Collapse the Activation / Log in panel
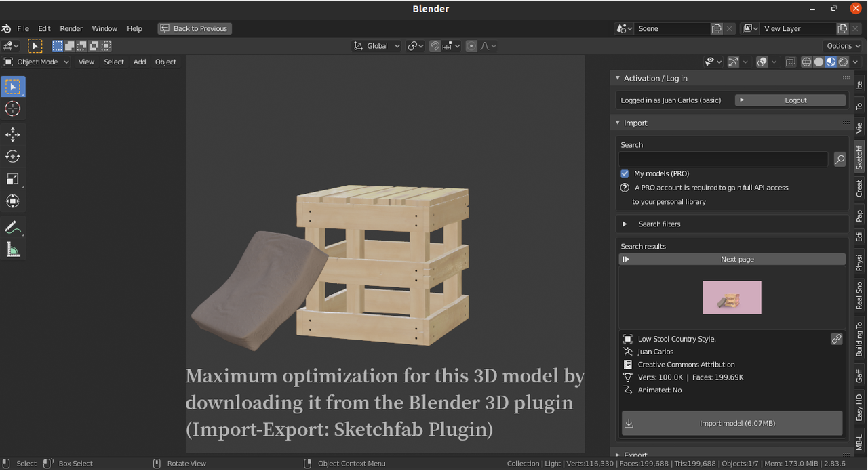868x471 pixels. (x=618, y=78)
